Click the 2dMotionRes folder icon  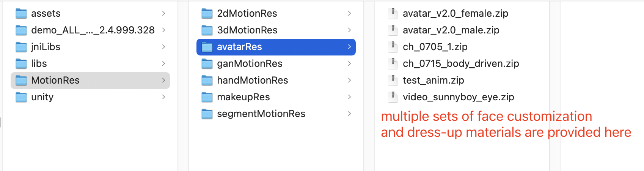coord(207,14)
